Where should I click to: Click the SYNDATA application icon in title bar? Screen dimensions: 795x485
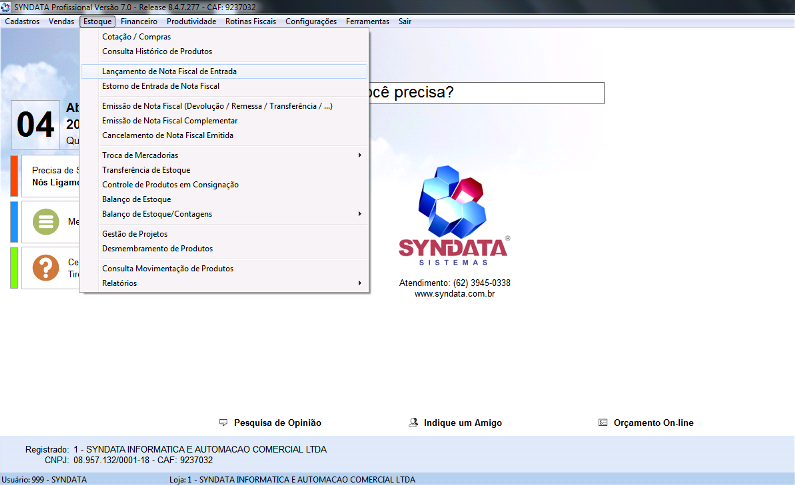point(6,7)
